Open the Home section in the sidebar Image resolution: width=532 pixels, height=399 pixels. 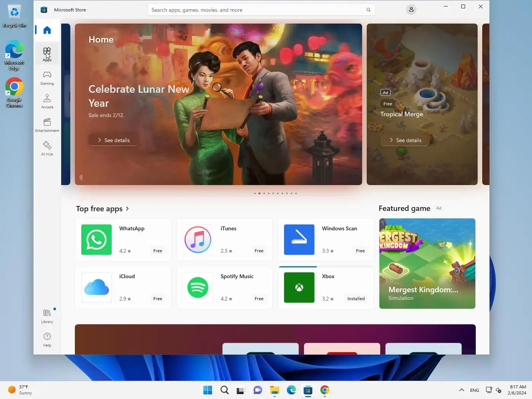[x=47, y=30]
